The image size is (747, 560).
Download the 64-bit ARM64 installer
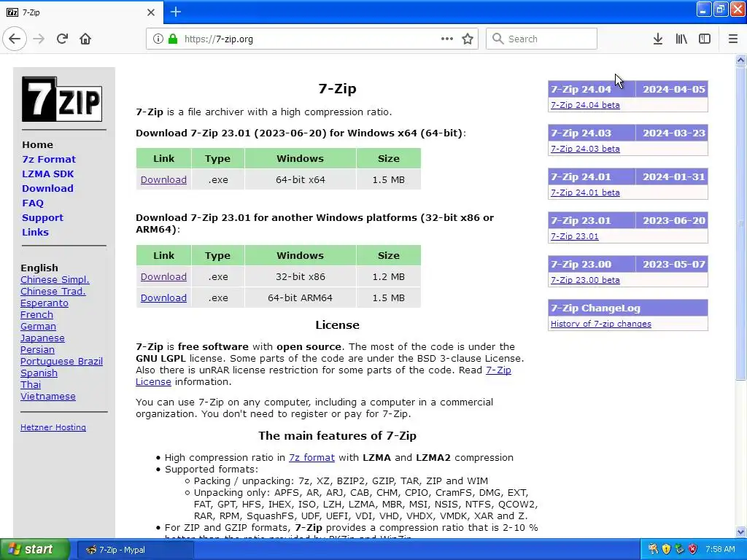click(163, 297)
